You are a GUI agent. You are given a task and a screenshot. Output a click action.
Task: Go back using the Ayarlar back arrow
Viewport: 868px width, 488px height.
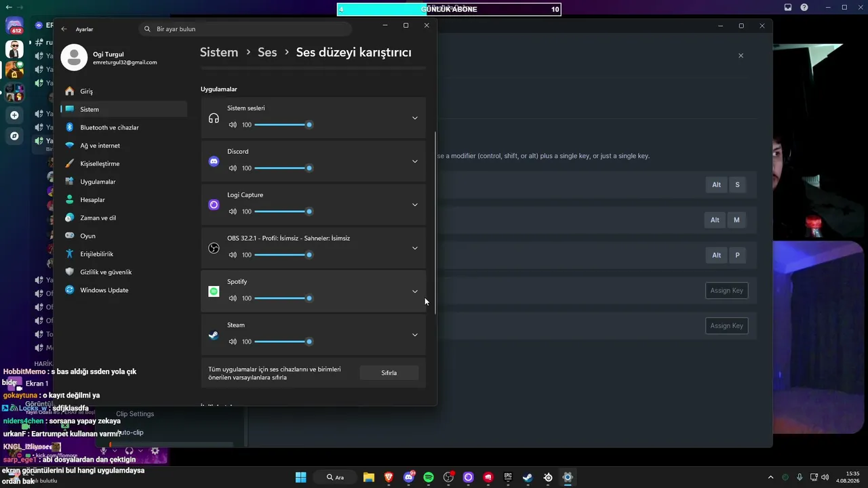[64, 29]
